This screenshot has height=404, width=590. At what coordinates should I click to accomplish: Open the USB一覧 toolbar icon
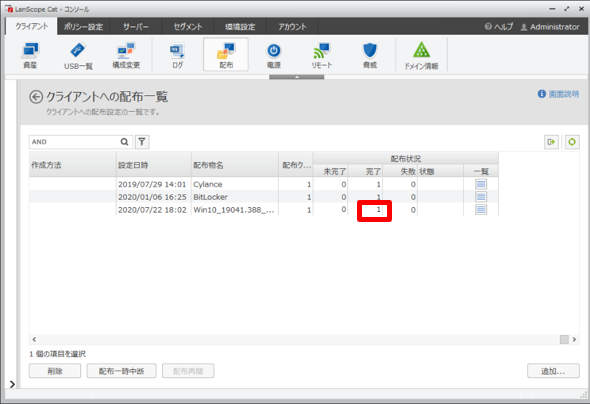coord(78,55)
